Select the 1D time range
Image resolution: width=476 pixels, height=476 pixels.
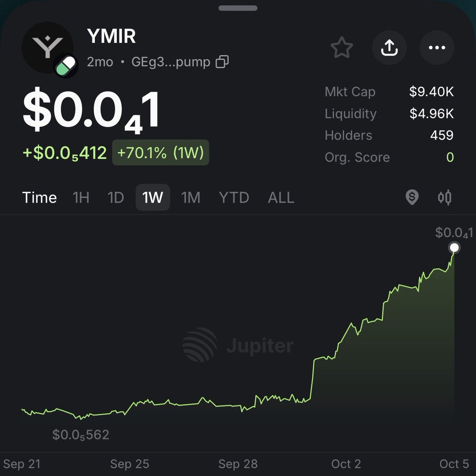(x=116, y=198)
